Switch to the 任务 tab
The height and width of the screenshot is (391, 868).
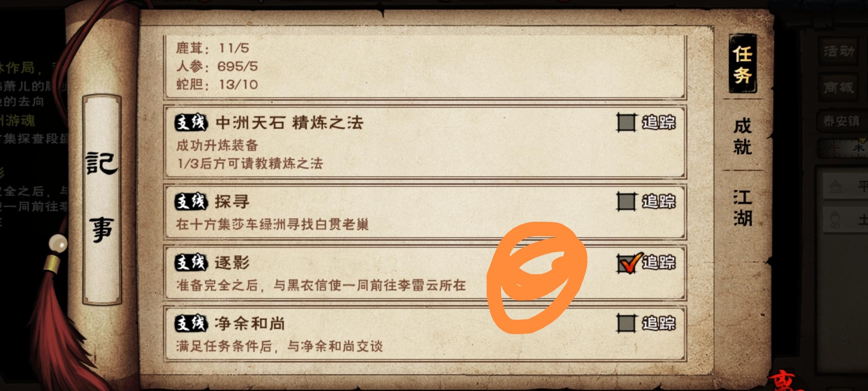[x=742, y=64]
